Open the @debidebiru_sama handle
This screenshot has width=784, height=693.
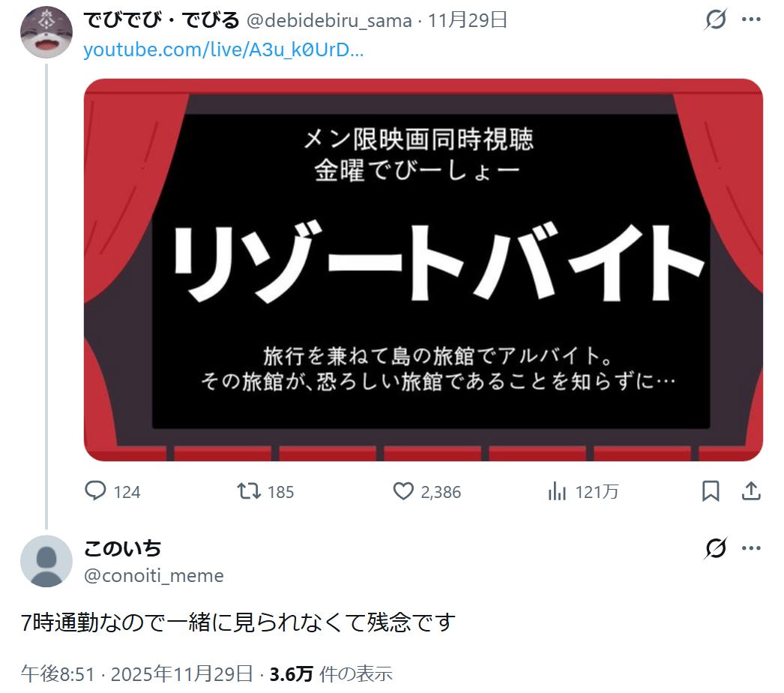coord(329,20)
